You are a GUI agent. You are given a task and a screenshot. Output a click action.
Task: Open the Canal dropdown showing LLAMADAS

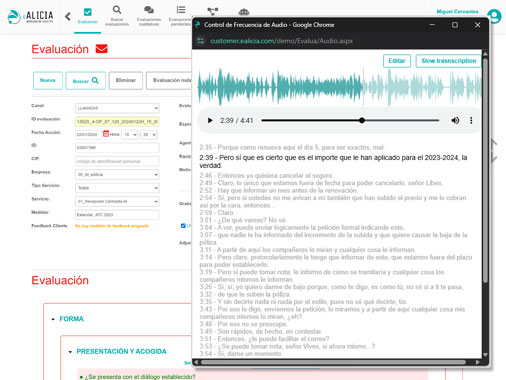click(x=117, y=108)
